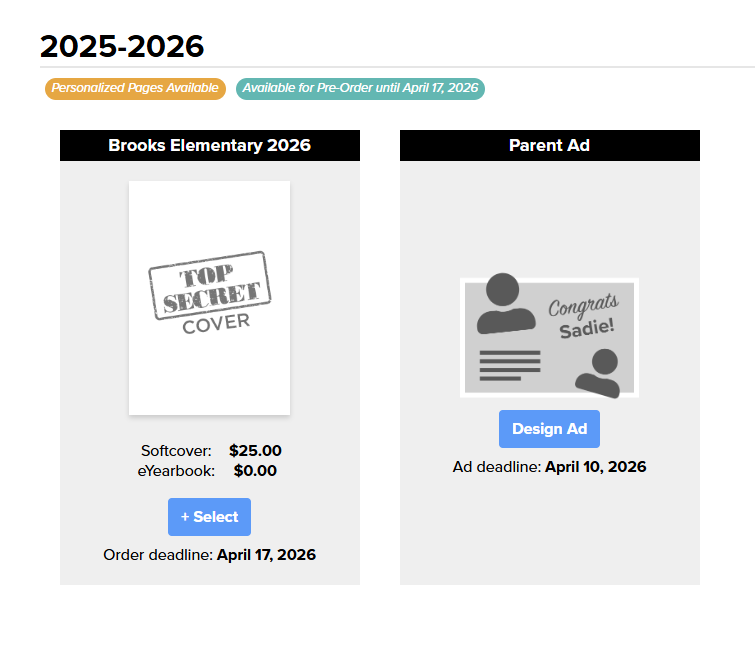Select the Personalized Pages Available badge
Viewport: 755px width, 645px height.
coord(135,89)
